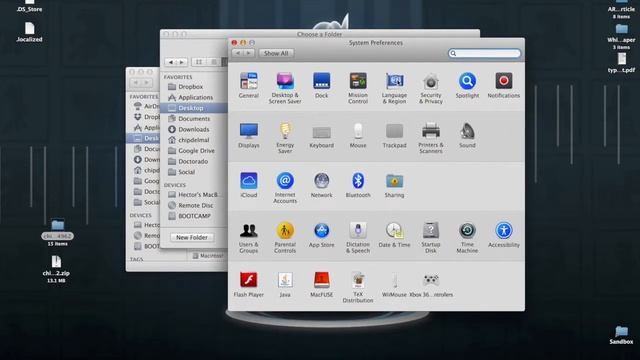Open the Accessibility preferences pane
640x360 pixels.
click(504, 235)
